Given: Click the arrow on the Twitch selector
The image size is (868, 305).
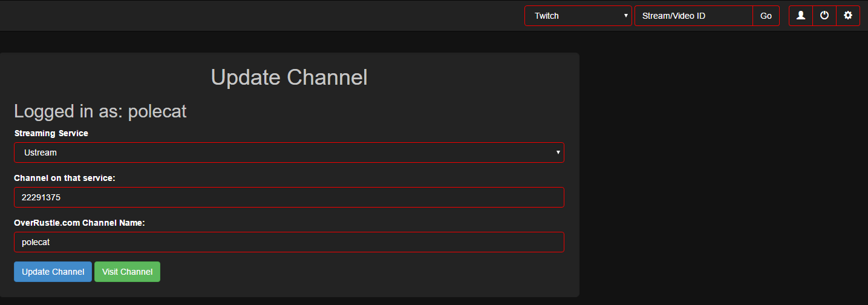Looking at the screenshot, I should coord(626,16).
